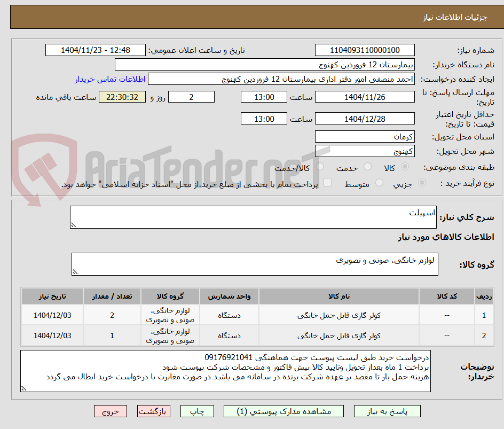Toggle the Islamic treasury bonds payment checkbox
This screenshot has width=504, height=429.
327,182
